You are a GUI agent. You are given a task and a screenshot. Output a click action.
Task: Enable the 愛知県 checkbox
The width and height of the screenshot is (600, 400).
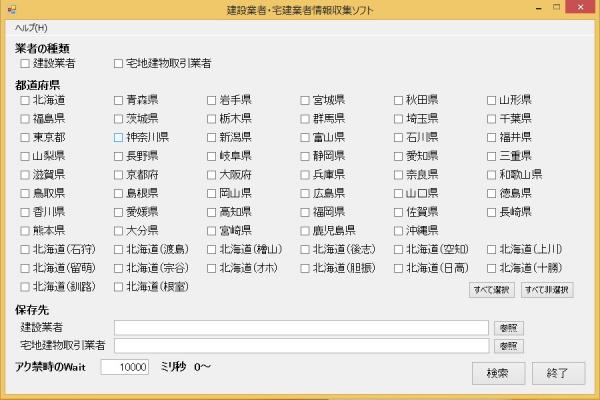coord(399,156)
